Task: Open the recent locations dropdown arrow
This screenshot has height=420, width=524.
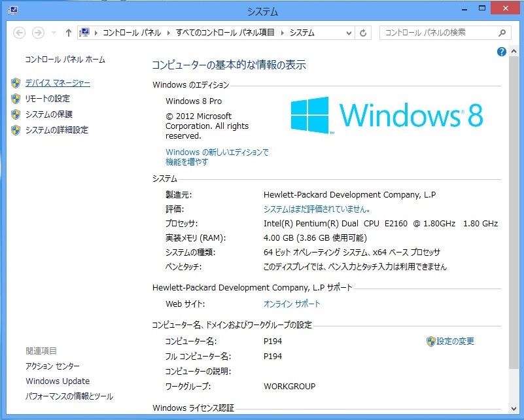Action: (x=54, y=33)
